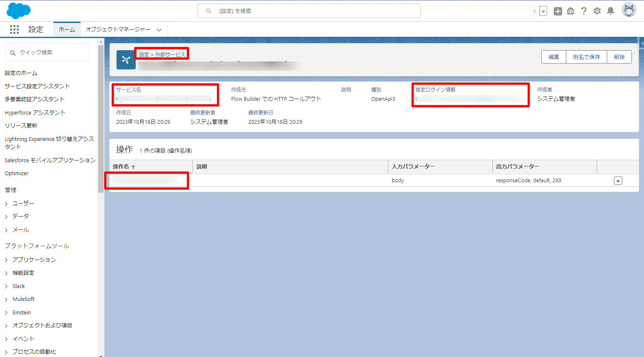This screenshot has height=357, width=644.
Task: Open リリース更新 in the sidebar
Action: click(21, 125)
